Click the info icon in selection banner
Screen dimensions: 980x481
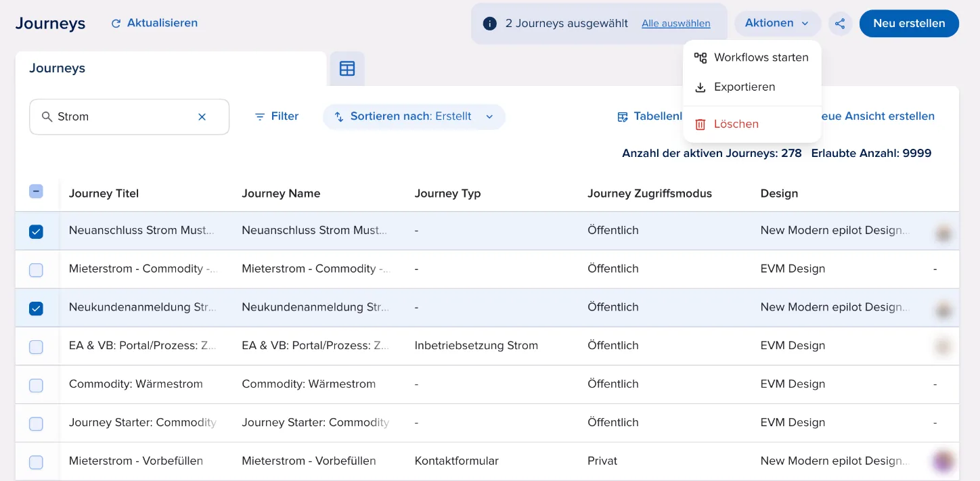[490, 24]
